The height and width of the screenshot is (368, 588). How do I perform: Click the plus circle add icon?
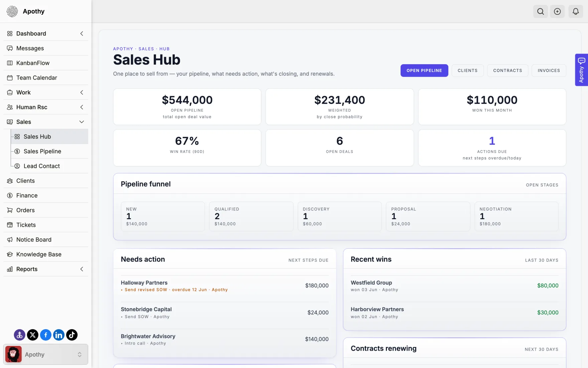[x=557, y=11]
